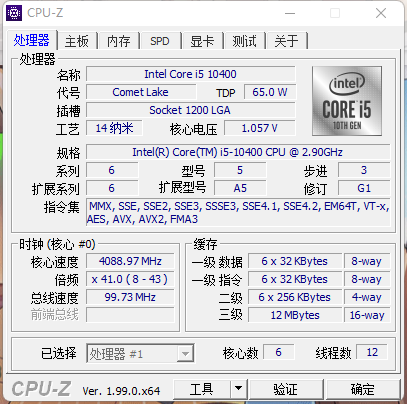The width and height of the screenshot is (407, 404).
Task: Click the multiplier x 41.0 ( 8 - 43 )
Action: pos(130,279)
